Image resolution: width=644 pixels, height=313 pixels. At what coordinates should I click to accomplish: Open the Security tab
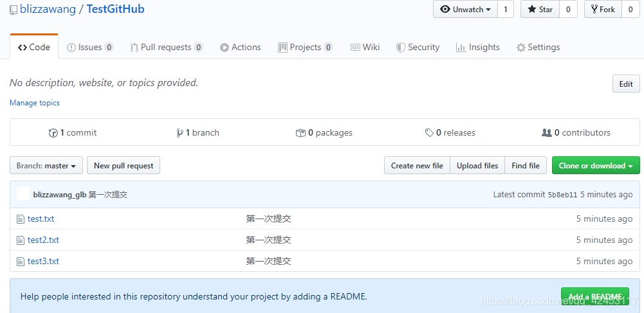tap(418, 47)
